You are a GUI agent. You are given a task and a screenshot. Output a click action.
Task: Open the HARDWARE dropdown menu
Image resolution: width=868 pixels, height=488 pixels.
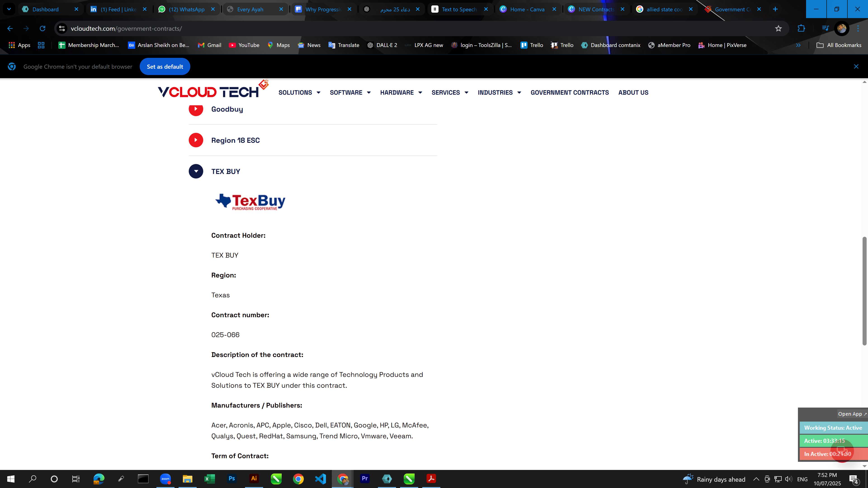(401, 93)
